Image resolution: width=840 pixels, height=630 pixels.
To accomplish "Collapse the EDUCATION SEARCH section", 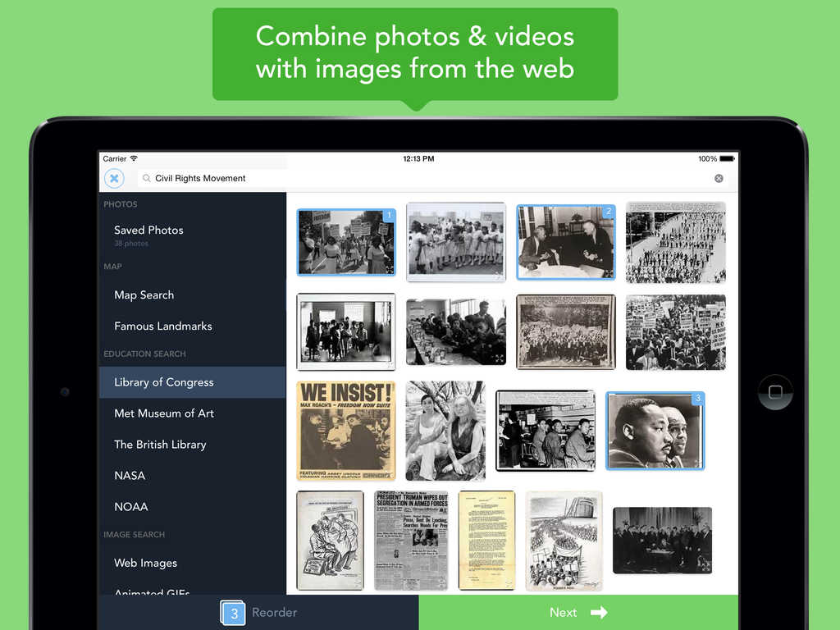I will click(x=144, y=354).
